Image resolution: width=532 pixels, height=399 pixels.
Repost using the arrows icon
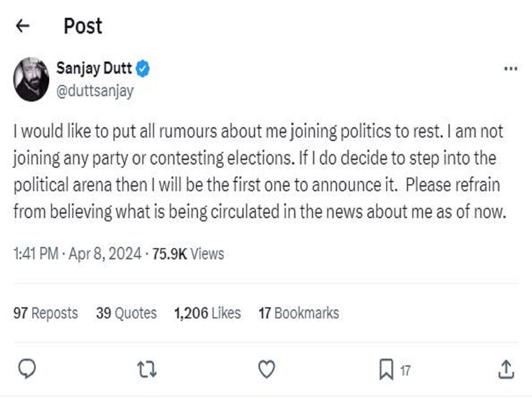[147, 369]
